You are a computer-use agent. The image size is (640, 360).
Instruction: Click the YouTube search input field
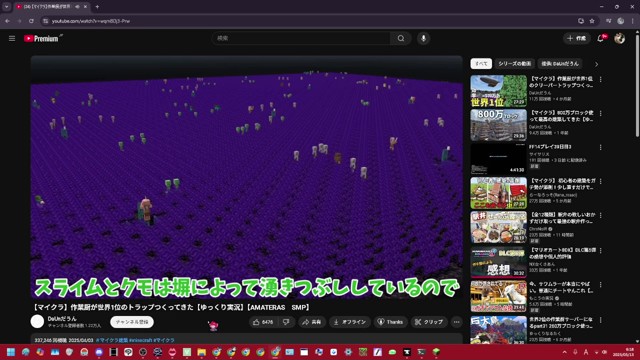coord(301,38)
